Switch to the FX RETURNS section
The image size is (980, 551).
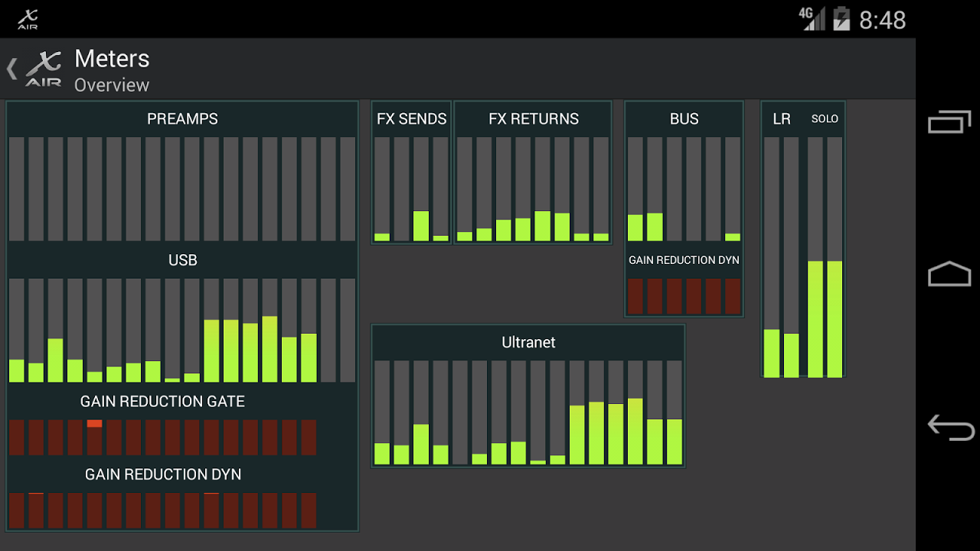coord(533,119)
